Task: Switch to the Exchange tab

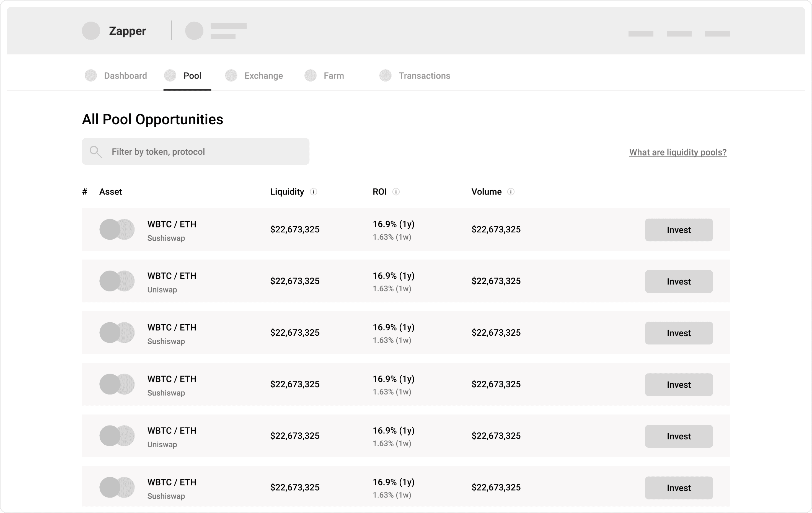Action: [x=263, y=76]
